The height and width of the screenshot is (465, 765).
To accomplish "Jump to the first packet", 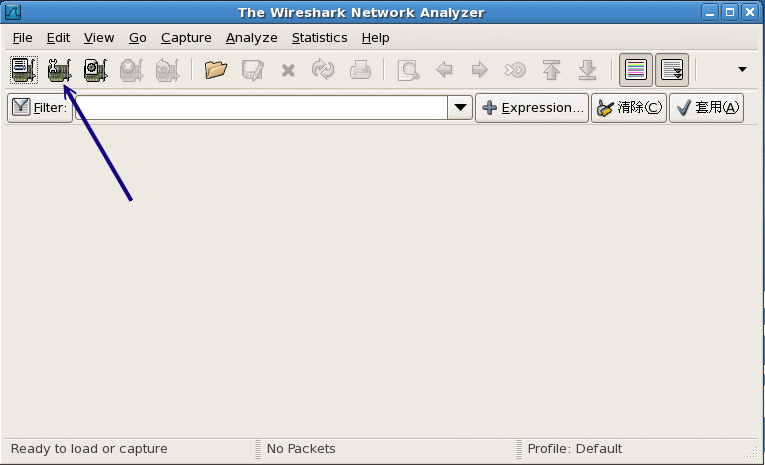I will click(551, 70).
